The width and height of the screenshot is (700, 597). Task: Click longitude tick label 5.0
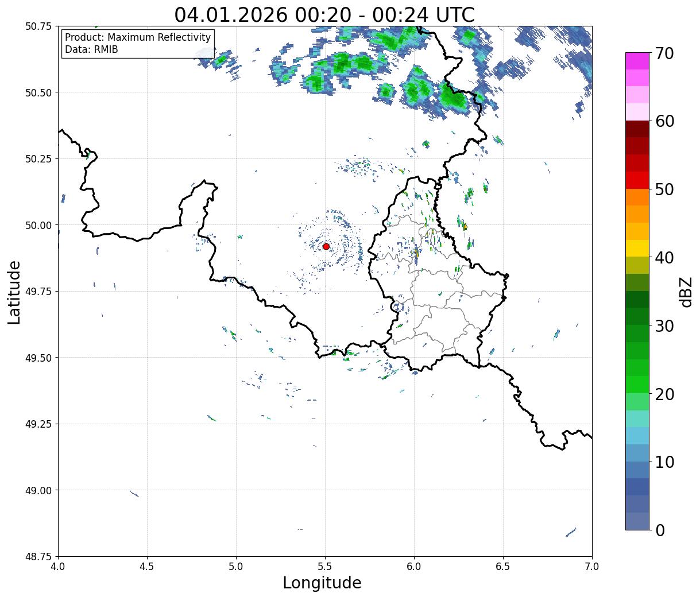point(237,566)
